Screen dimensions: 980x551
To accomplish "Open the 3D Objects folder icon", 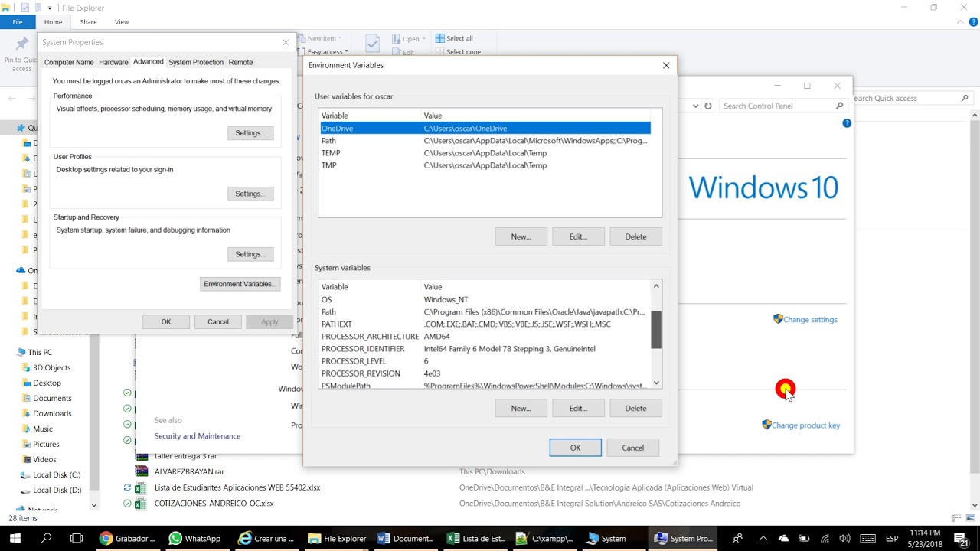I will pos(25,368).
